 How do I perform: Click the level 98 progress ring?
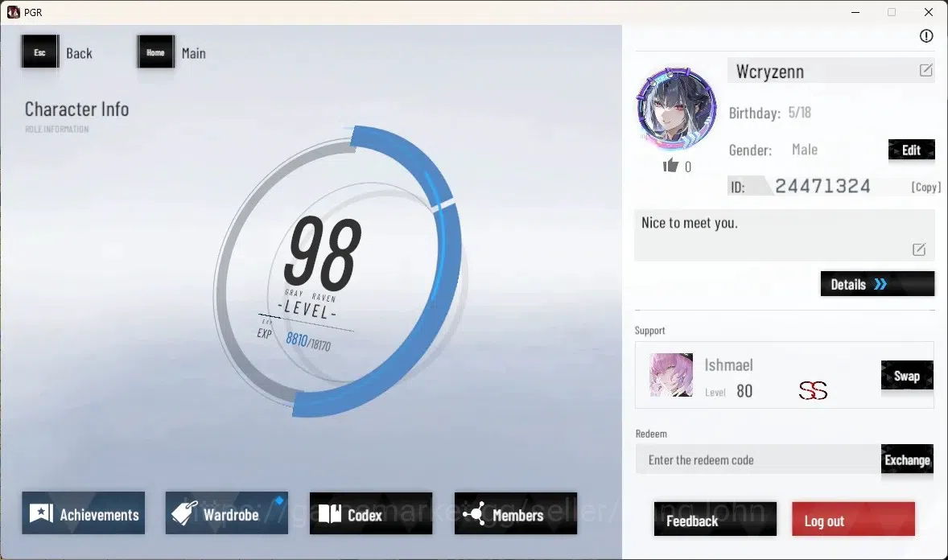click(x=337, y=271)
